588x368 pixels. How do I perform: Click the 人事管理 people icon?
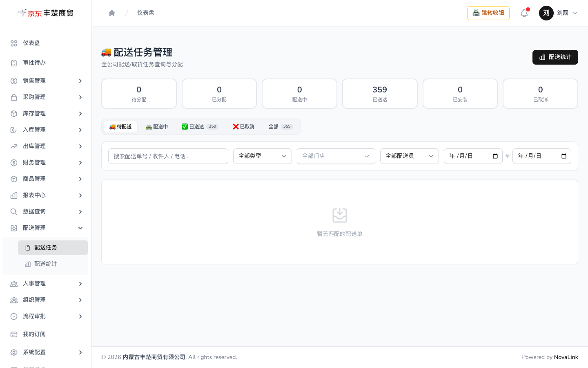(x=14, y=284)
